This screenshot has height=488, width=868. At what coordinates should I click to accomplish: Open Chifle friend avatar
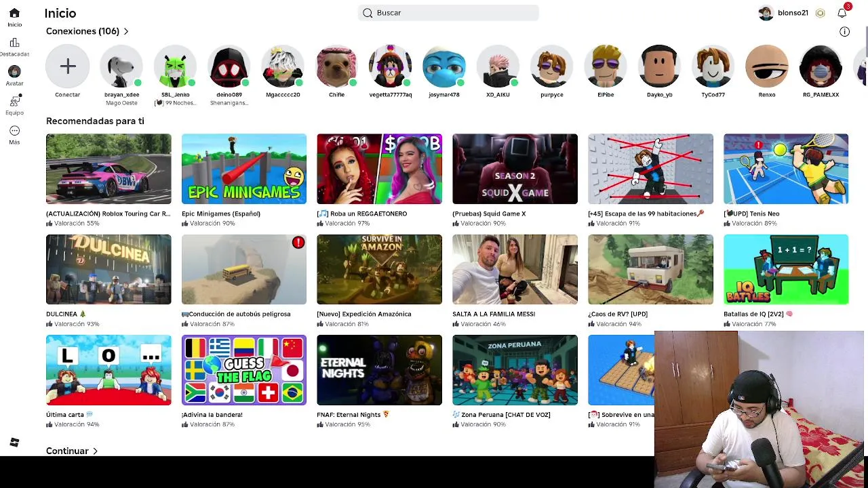(336, 66)
